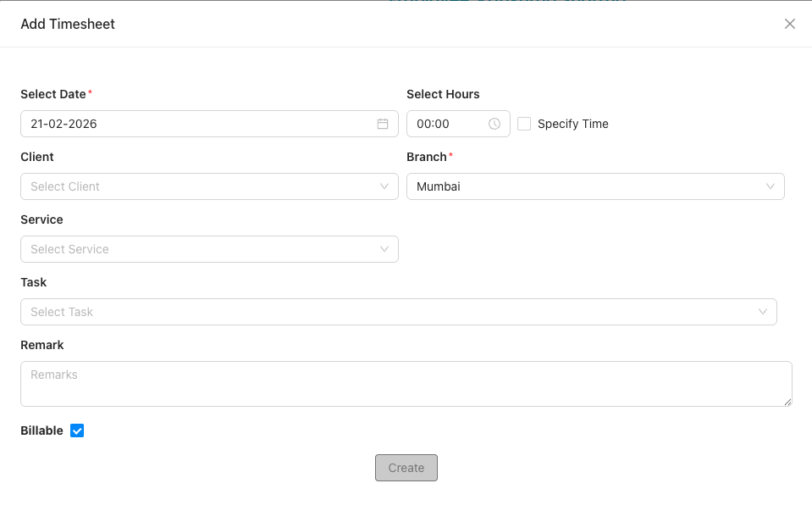Toggle Billable on for this timesheet
Image resolution: width=812 pixels, height=511 pixels.
pos(77,430)
